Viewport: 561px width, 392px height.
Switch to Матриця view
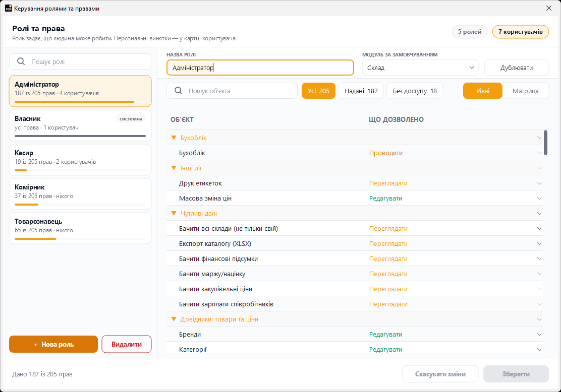(525, 91)
